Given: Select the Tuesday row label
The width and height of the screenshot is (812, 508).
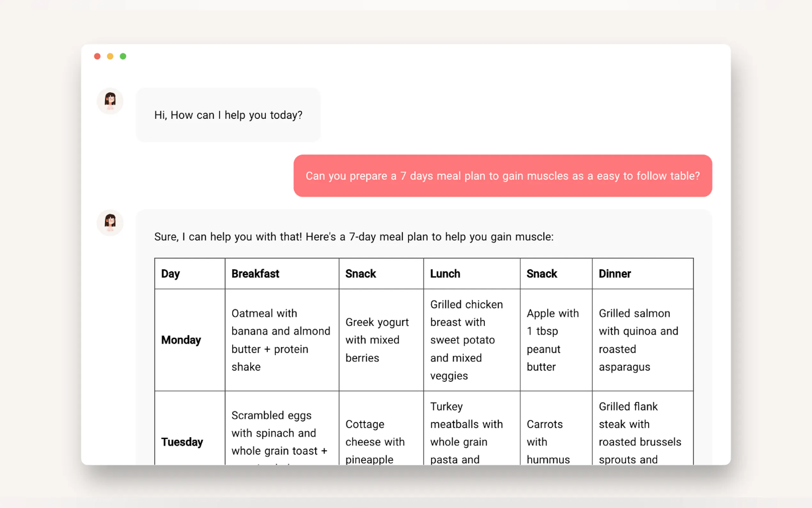Looking at the screenshot, I should pyautogui.click(x=182, y=442).
